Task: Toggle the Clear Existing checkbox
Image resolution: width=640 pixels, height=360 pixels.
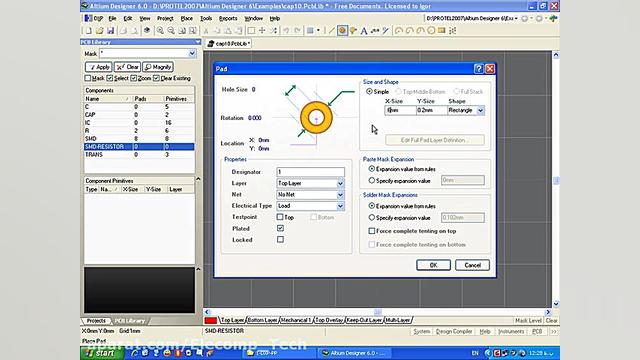Action: pyautogui.click(x=156, y=78)
